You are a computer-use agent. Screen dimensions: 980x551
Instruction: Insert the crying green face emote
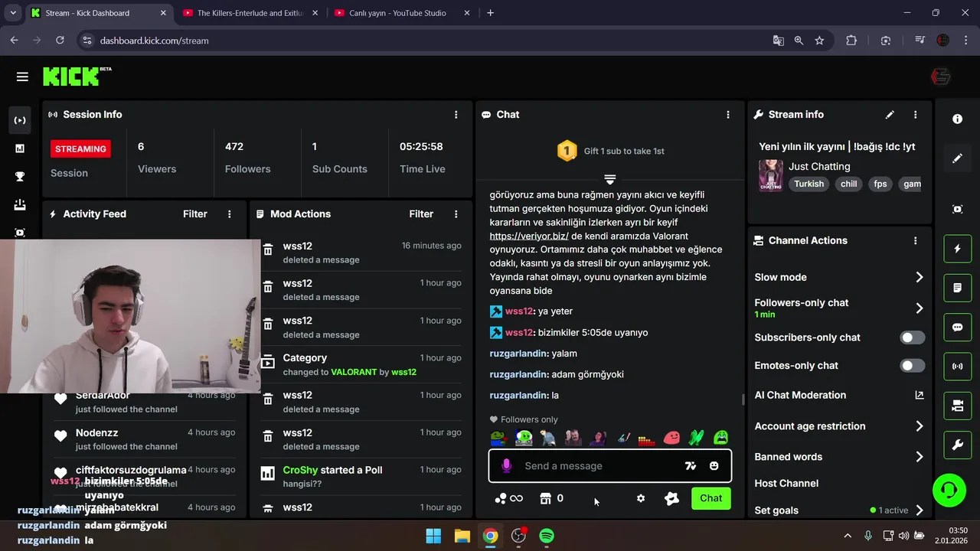721,438
